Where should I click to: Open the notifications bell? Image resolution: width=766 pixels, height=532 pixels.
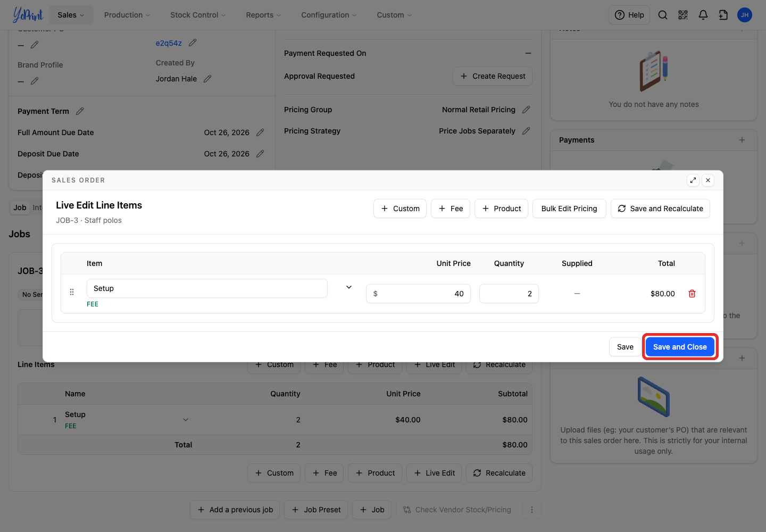coord(703,15)
